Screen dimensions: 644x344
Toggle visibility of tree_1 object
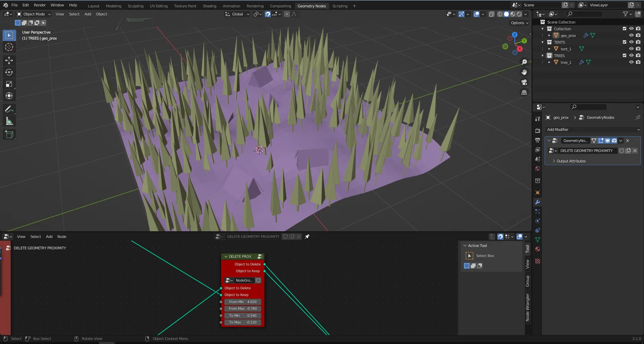click(631, 62)
